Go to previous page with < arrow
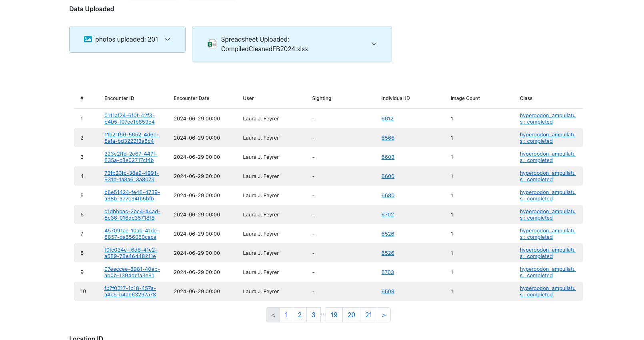This screenshot has height=340, width=644. [x=273, y=315]
